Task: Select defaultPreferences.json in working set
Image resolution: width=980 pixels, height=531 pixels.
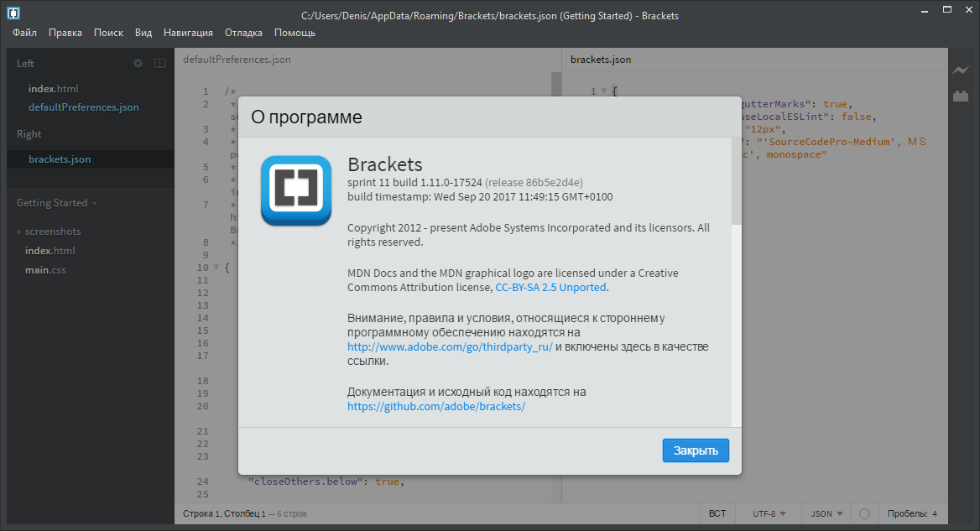Action: tap(84, 107)
